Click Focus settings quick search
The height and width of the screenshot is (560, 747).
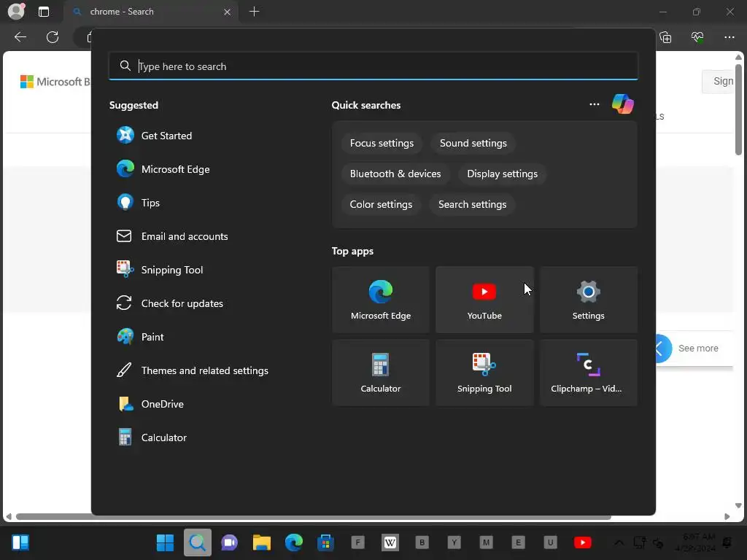(382, 144)
